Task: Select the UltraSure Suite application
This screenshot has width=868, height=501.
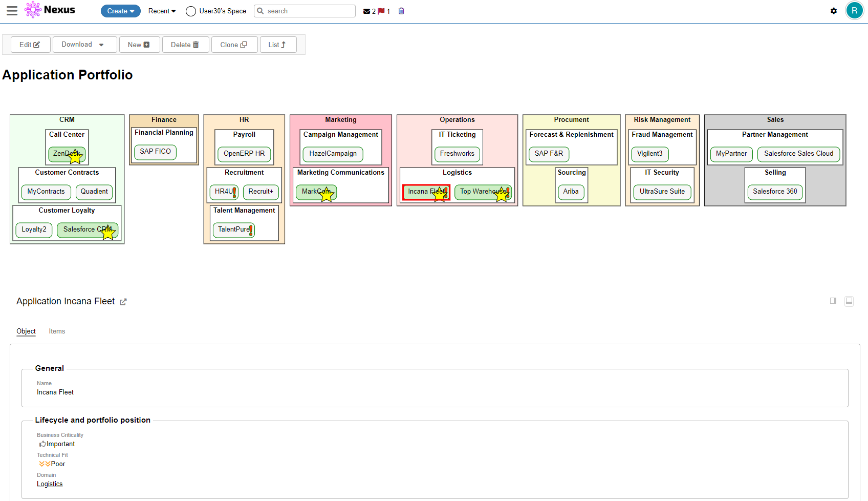Action: (662, 192)
